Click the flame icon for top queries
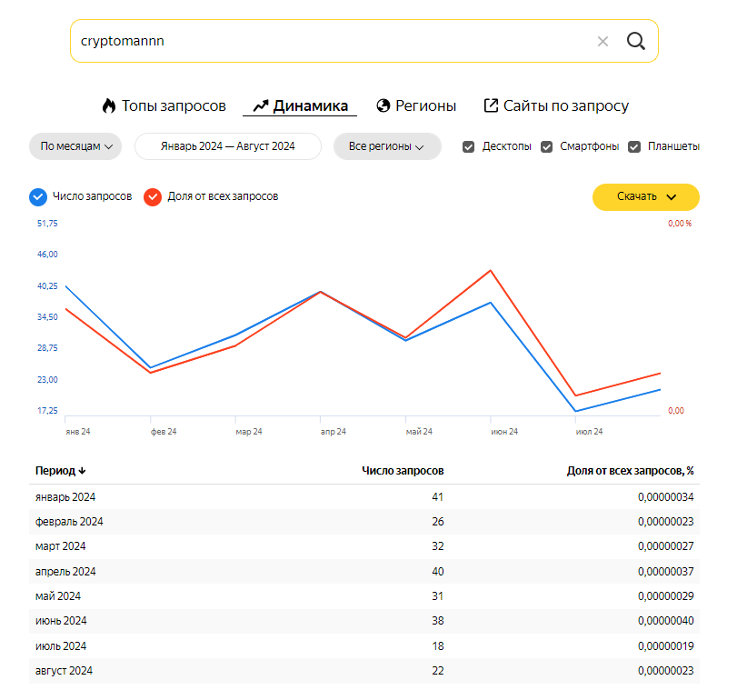The image size is (747, 700). [109, 105]
